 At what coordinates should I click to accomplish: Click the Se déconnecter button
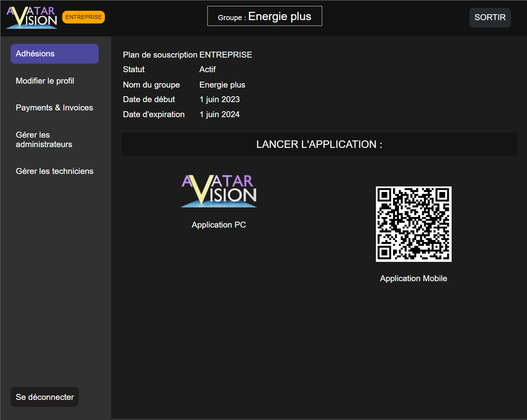[45, 397]
